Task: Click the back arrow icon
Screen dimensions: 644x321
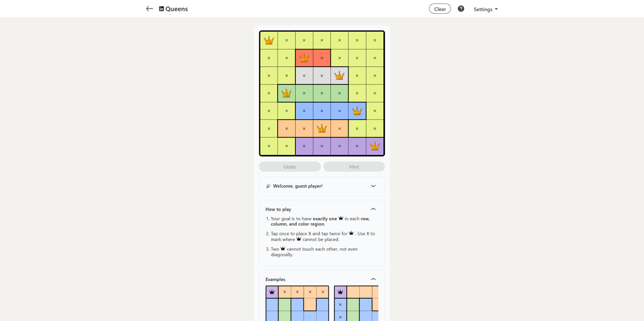Action: click(149, 9)
